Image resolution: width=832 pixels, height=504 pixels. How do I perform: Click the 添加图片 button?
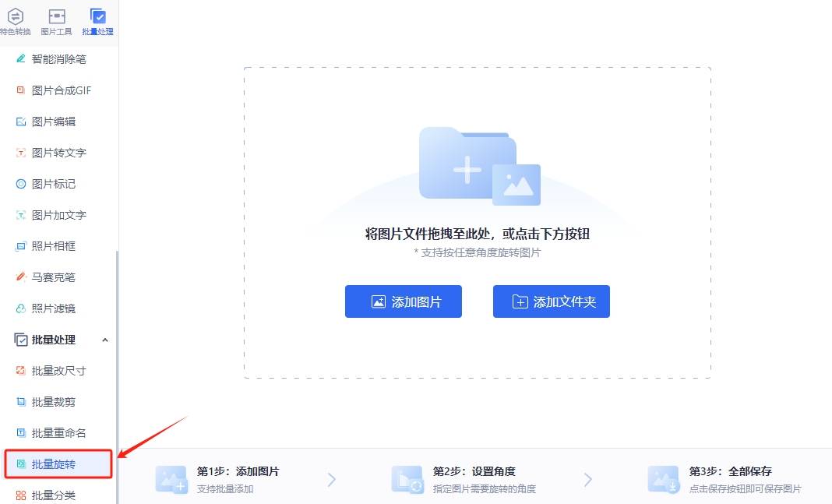403,301
